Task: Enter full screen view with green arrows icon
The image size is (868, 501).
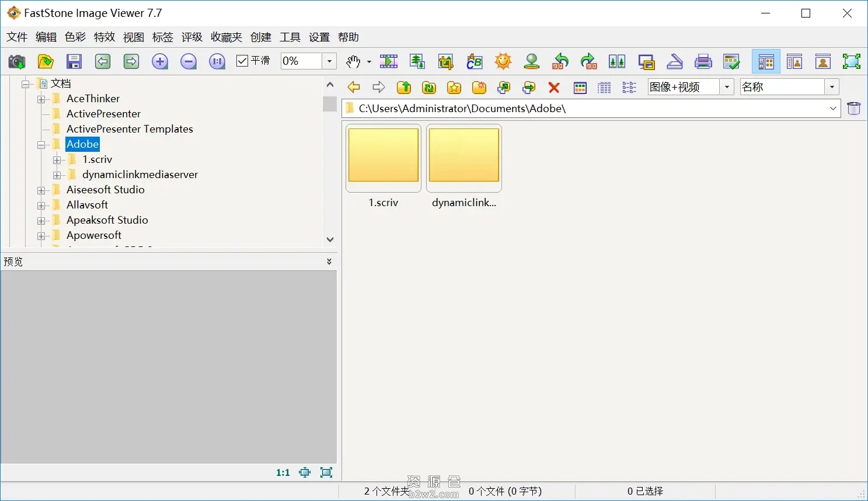Action: 851,61
